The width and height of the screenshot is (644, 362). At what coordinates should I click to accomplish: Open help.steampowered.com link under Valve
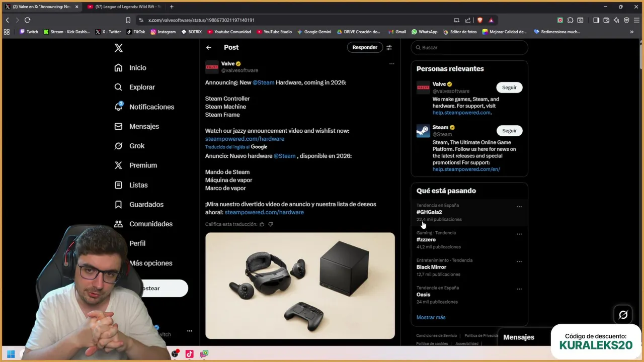(461, 113)
